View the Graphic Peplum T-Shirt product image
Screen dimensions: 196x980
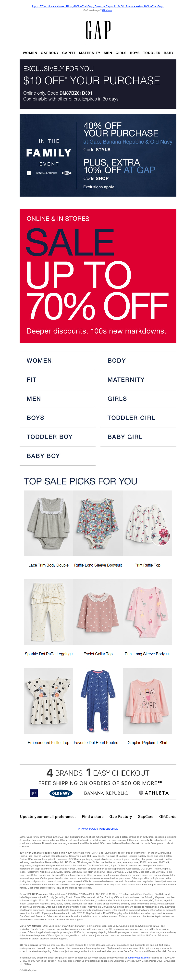[x=147, y=701]
